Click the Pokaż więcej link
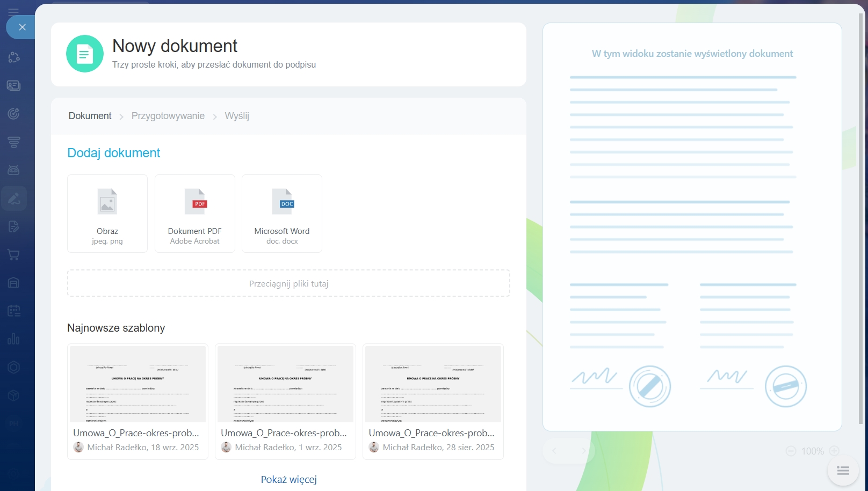Viewport: 868px width, 491px height. [x=289, y=479]
